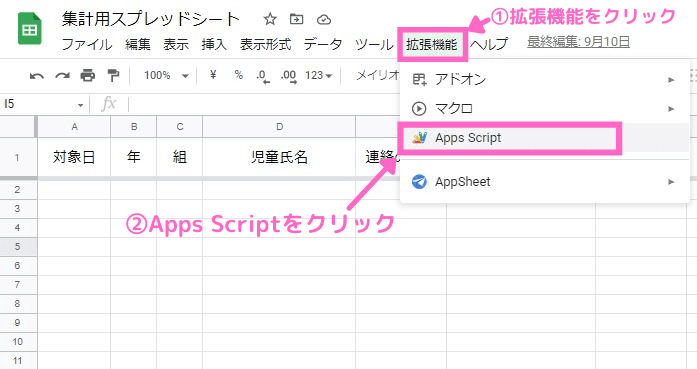
Task: Open the データ menu
Action: pyautogui.click(x=323, y=44)
